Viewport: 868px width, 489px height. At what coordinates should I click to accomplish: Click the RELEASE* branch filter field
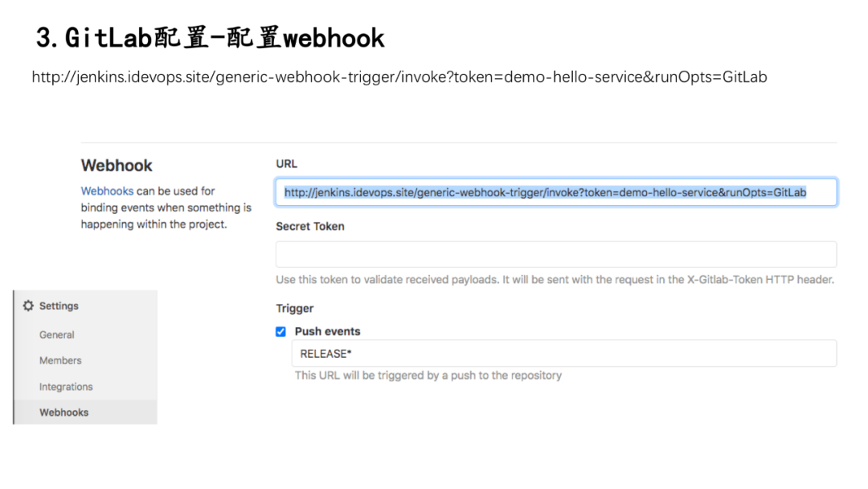563,353
